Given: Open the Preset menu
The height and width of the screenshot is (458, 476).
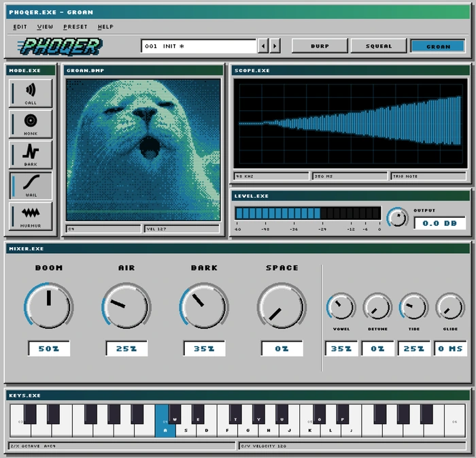Looking at the screenshot, I should (x=75, y=27).
